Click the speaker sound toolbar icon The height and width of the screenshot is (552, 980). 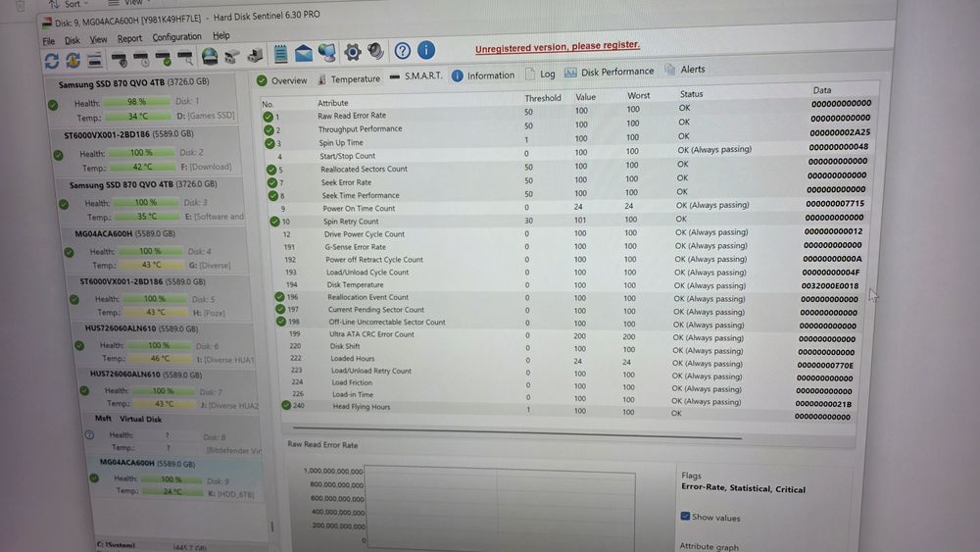point(375,51)
